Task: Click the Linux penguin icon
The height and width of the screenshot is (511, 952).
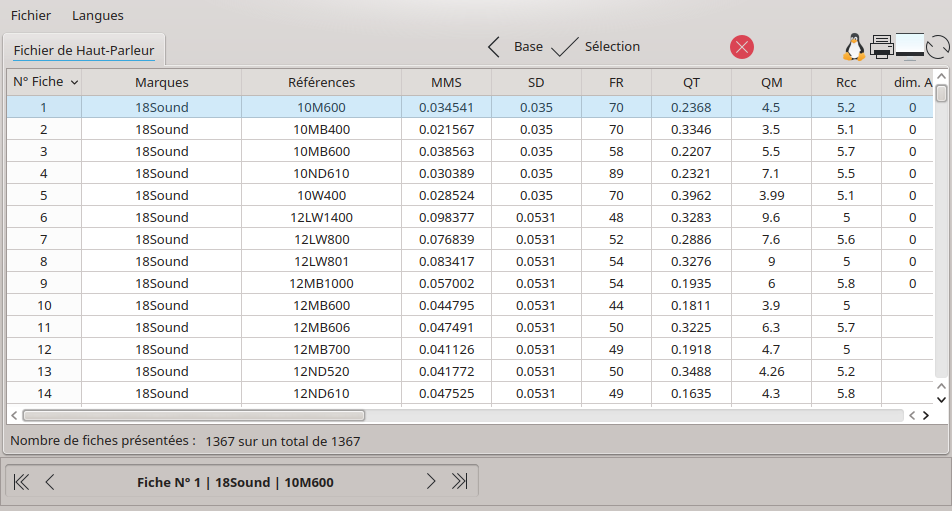Action: (854, 47)
